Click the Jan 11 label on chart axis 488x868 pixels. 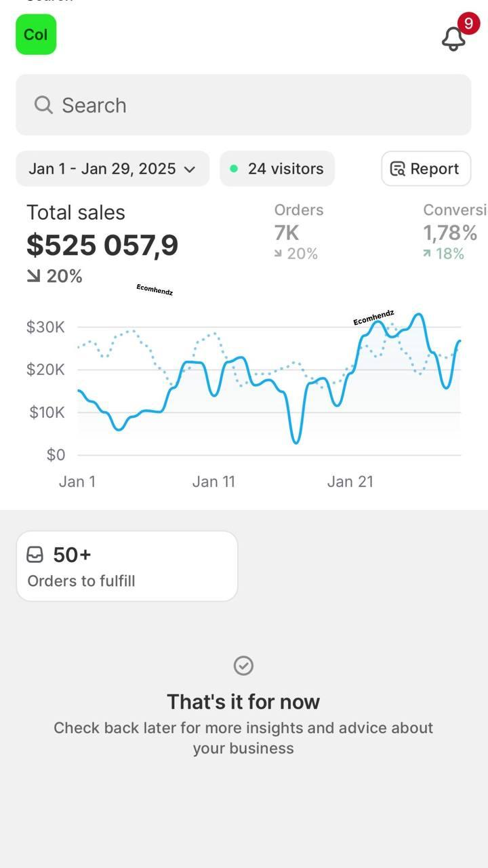tap(213, 481)
